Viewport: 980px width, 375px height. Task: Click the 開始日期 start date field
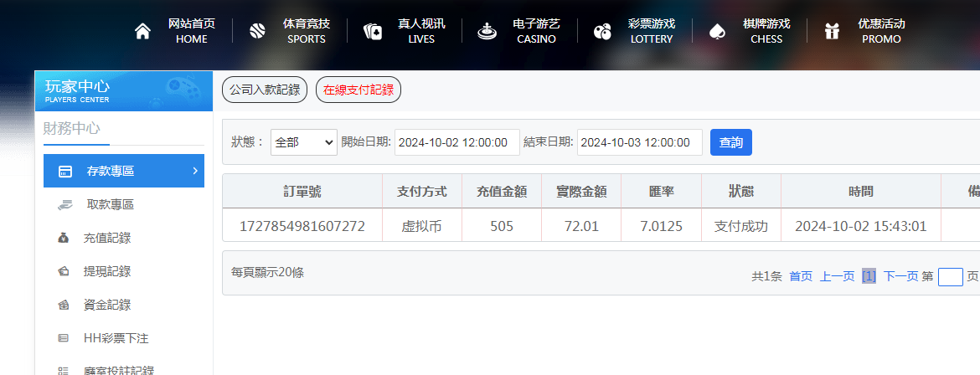457,142
